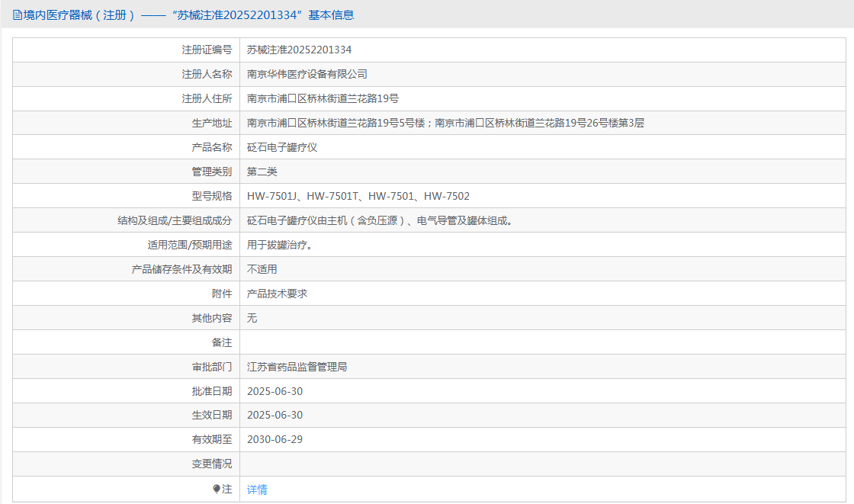Click the 附件 label
Viewport: 854px width, 504px height.
click(x=222, y=294)
